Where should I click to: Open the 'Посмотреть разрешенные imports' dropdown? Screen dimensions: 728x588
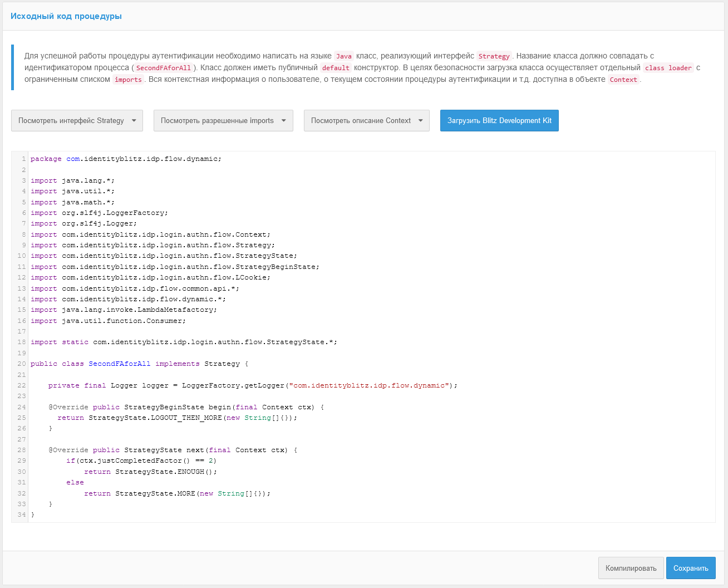click(223, 121)
